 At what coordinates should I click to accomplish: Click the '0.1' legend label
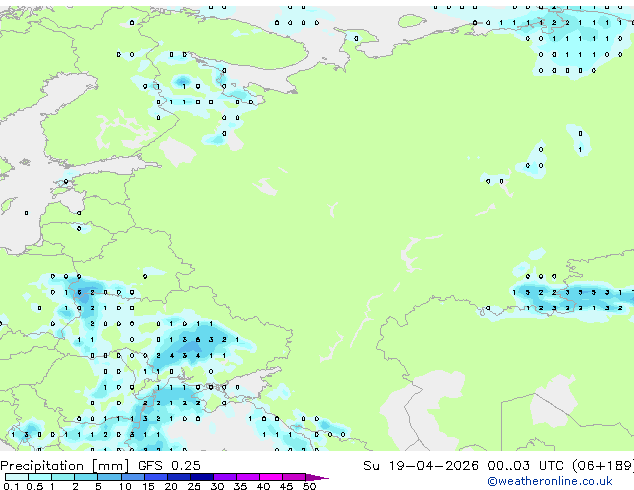[11, 486]
